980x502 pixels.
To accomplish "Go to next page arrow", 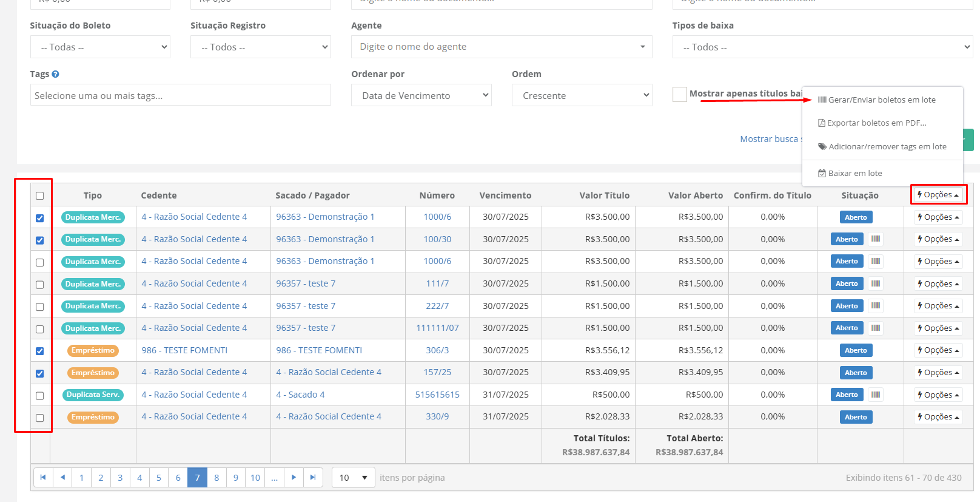I will click(x=294, y=478).
